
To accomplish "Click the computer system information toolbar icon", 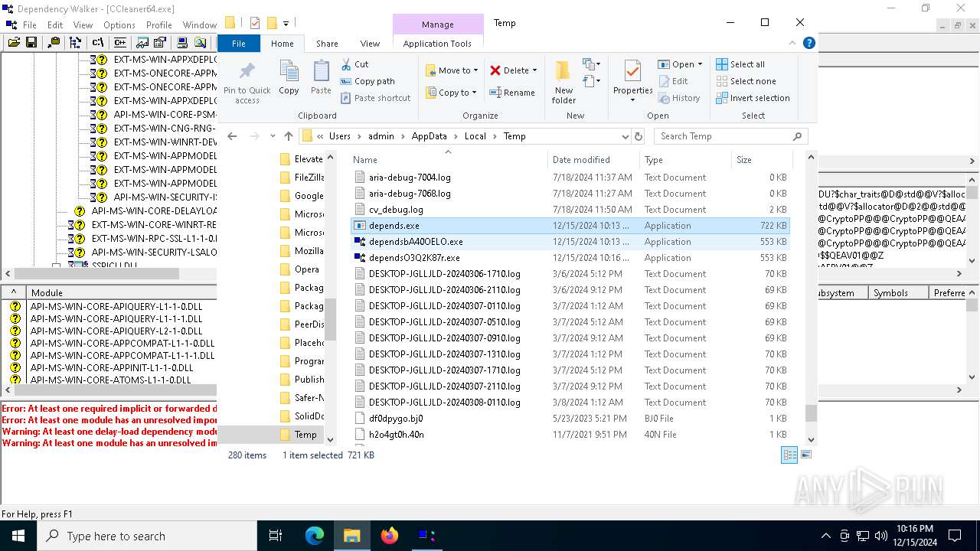I will tap(182, 43).
